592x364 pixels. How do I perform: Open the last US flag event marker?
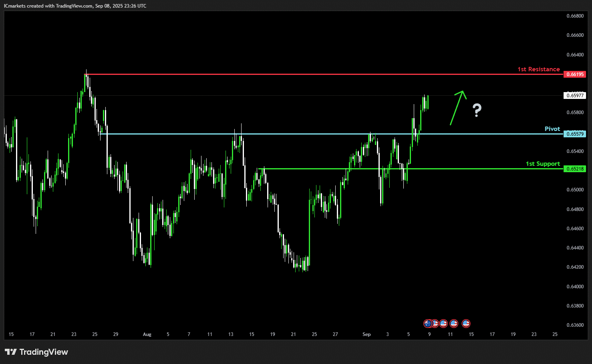(x=466, y=323)
